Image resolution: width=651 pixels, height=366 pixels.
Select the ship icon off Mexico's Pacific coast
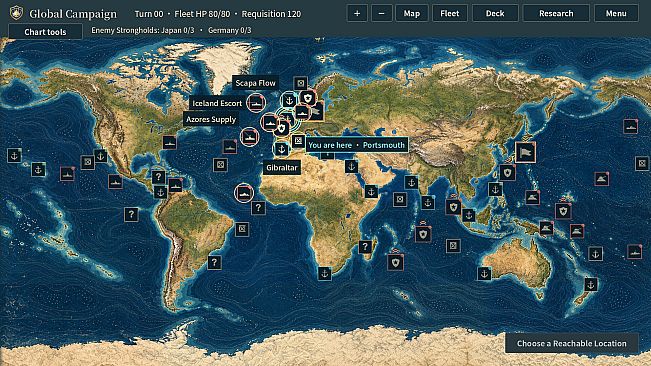click(115, 181)
